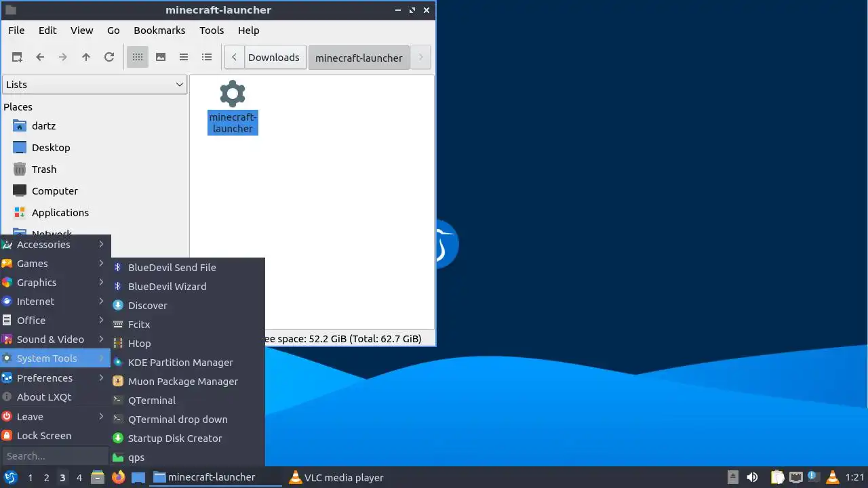Click the minecraft-launcher path button
The width and height of the screenshot is (868, 488).
[359, 58]
